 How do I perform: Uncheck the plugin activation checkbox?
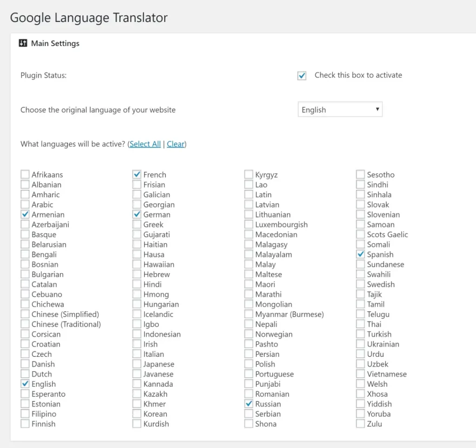302,75
